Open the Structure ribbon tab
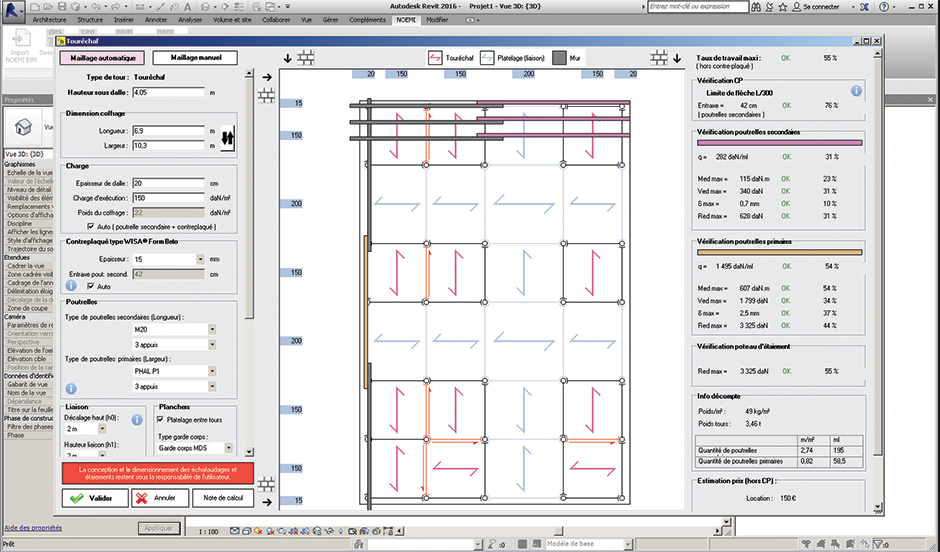Viewport: 940px width, 552px height. tap(90, 20)
